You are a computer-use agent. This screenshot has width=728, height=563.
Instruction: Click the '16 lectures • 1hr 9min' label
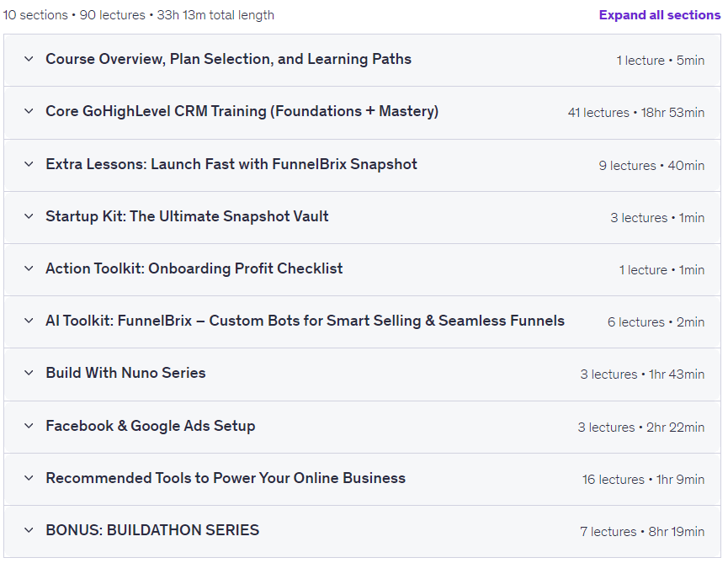coord(644,479)
